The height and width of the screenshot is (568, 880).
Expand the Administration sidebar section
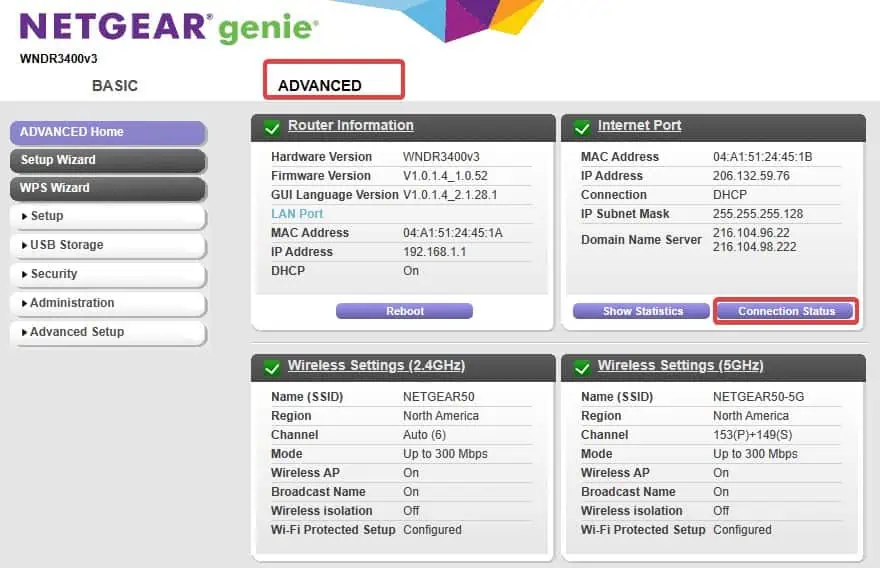pos(108,303)
